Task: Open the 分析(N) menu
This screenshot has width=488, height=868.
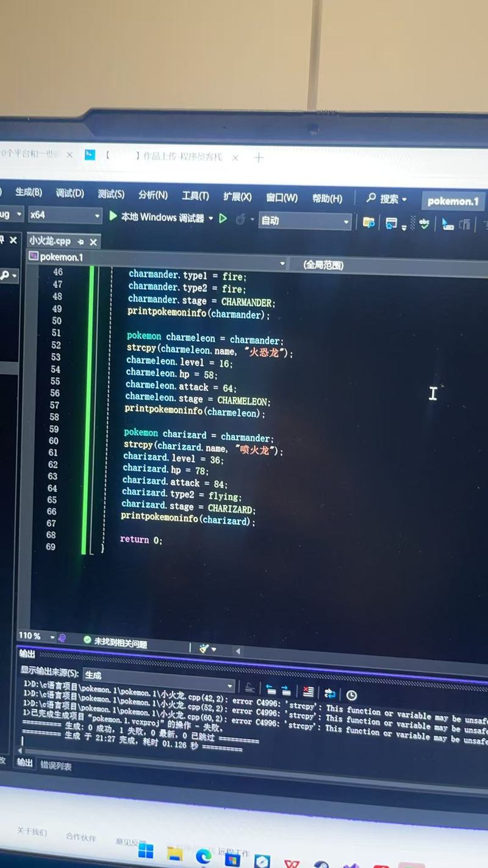Action: click(x=152, y=195)
